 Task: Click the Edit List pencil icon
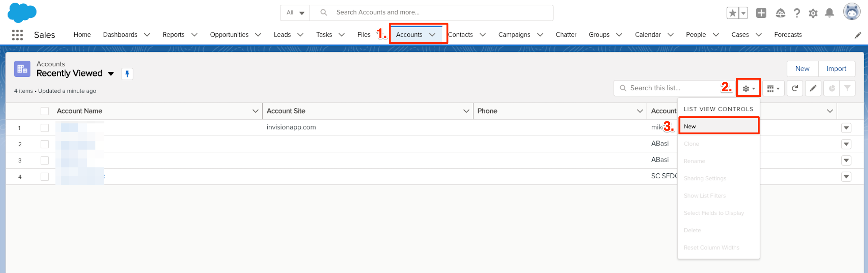click(813, 89)
